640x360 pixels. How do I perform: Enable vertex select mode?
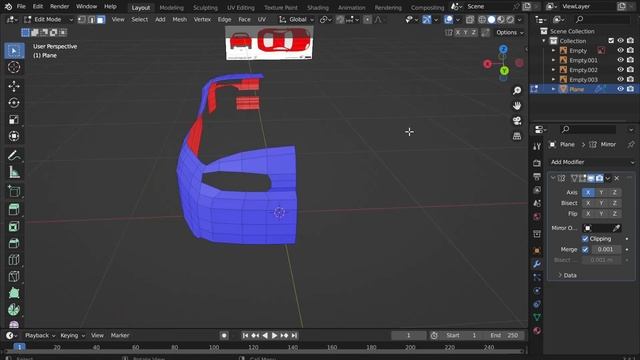(x=82, y=19)
